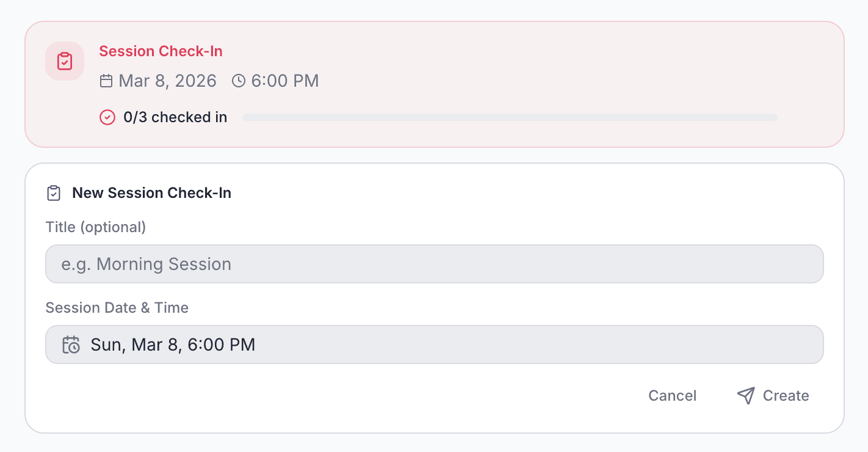Click Cancel to dismiss the form
The height and width of the screenshot is (452, 868).
tap(672, 395)
